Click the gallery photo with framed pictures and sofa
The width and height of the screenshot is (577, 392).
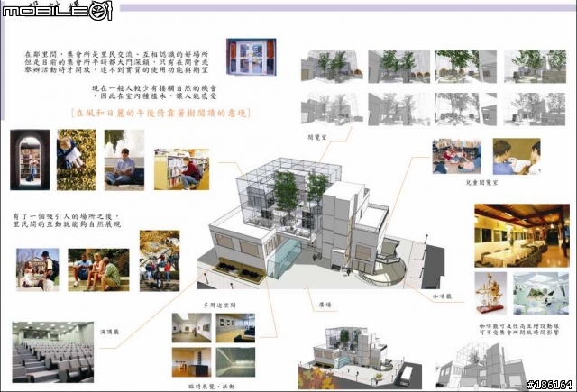point(235,328)
